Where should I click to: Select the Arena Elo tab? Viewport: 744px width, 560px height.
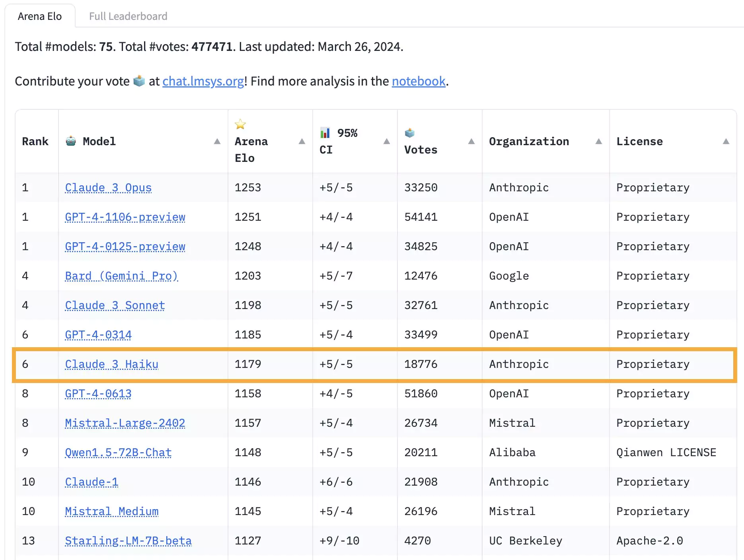pos(40,16)
